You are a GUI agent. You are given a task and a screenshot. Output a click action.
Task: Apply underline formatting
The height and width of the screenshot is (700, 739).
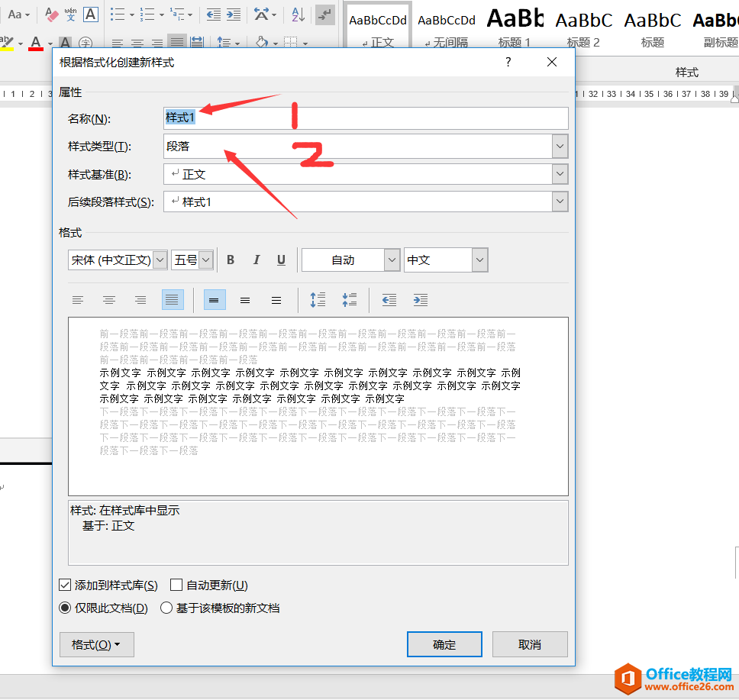pos(280,260)
